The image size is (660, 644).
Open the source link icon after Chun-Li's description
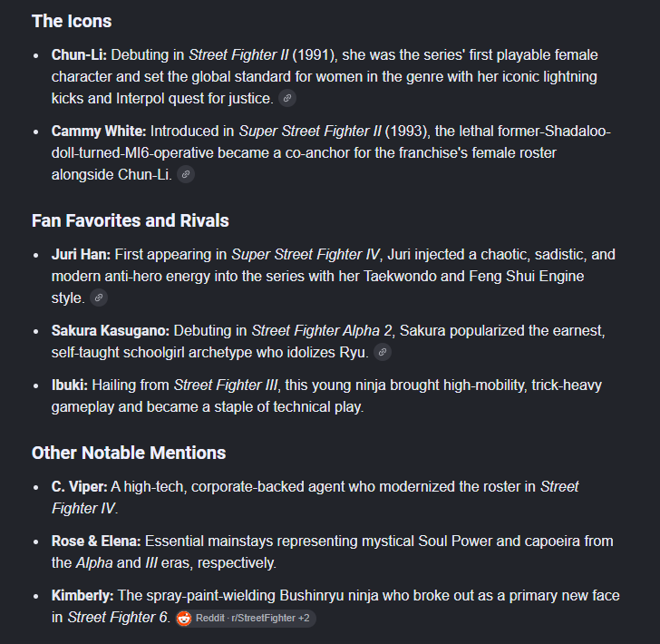coord(287,98)
